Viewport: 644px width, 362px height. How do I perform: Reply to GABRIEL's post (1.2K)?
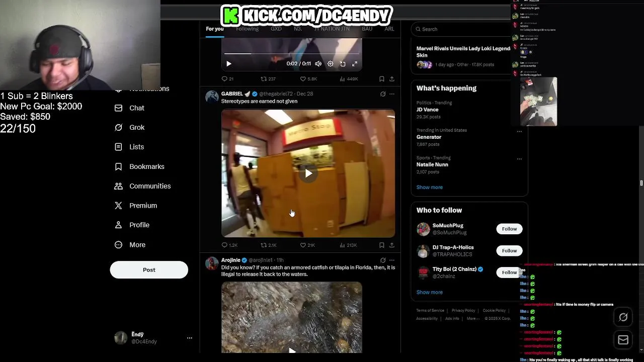pyautogui.click(x=229, y=245)
